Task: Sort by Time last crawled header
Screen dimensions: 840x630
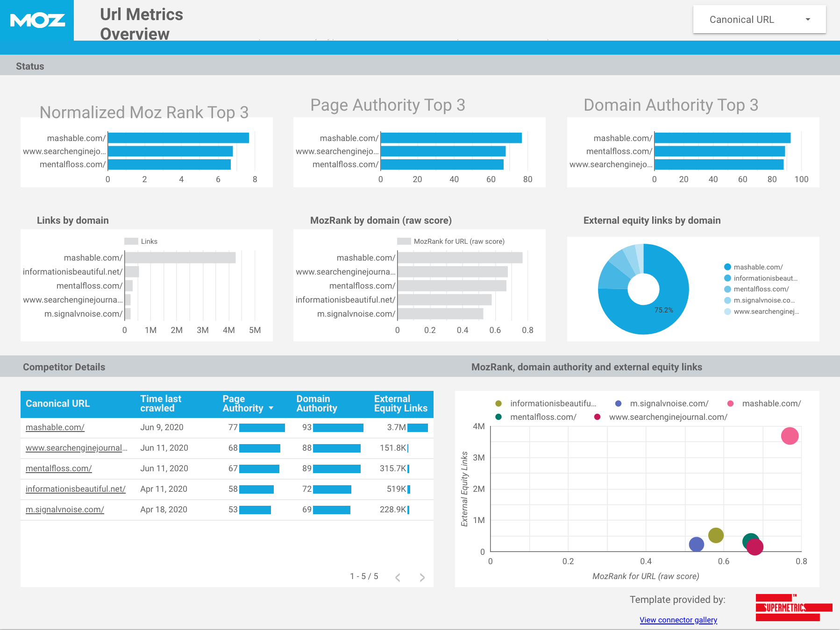Action: (161, 403)
